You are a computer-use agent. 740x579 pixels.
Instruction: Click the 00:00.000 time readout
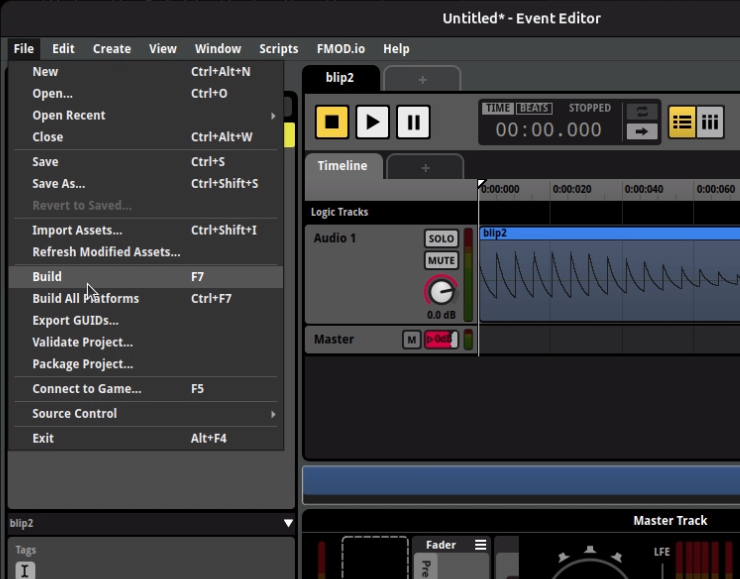(548, 129)
